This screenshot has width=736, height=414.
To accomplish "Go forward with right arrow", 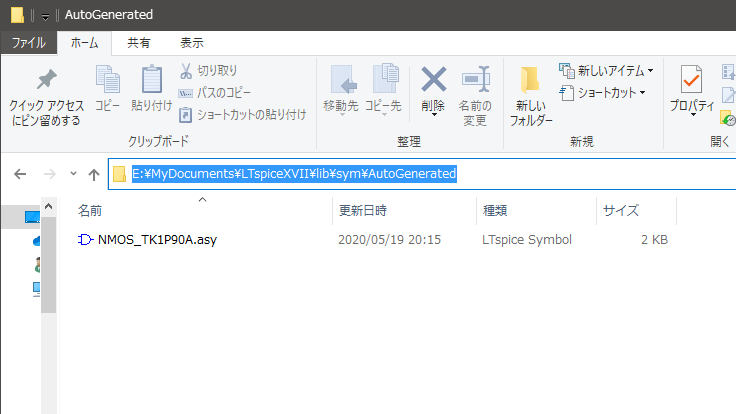I will click(49, 175).
